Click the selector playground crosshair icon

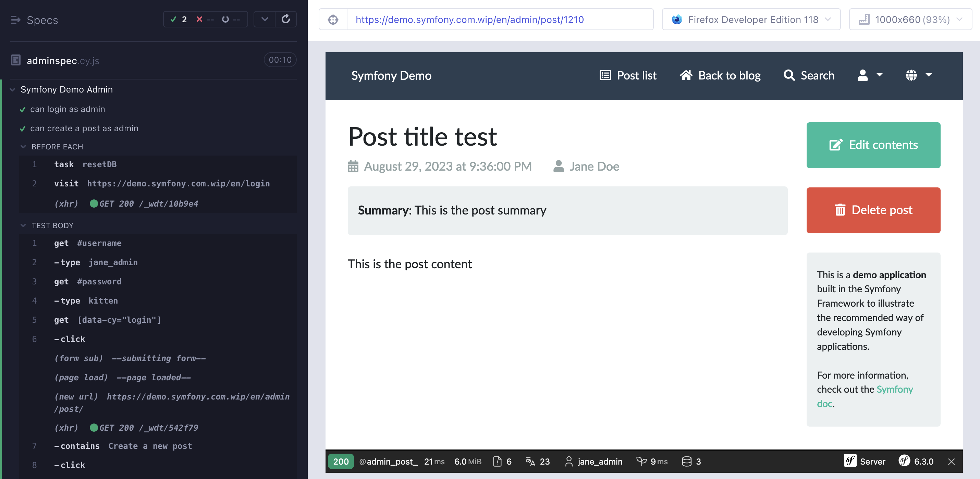(333, 20)
